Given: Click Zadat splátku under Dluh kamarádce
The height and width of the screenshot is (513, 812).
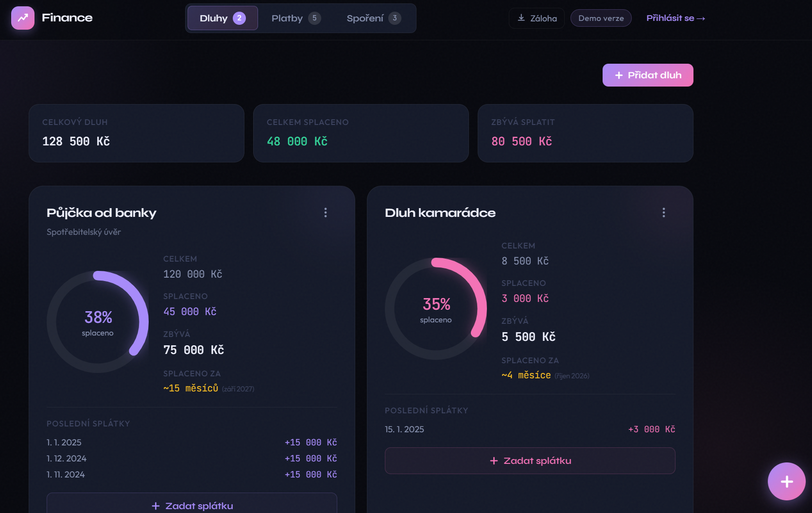Looking at the screenshot, I should (x=530, y=460).
